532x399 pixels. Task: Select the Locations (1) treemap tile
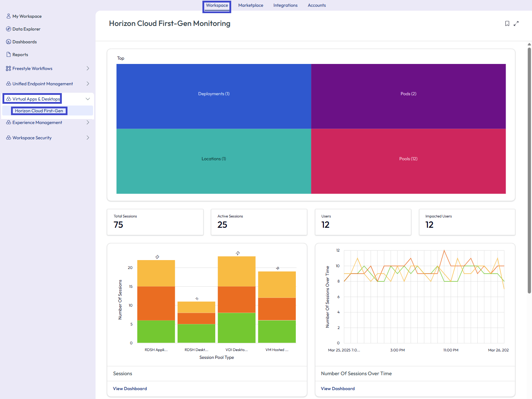point(214,161)
